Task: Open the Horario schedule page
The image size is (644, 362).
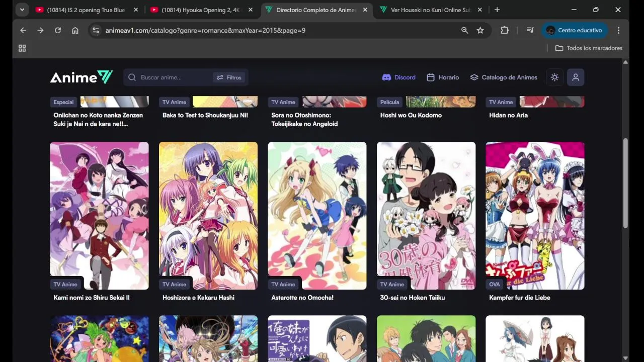Action: tap(443, 77)
